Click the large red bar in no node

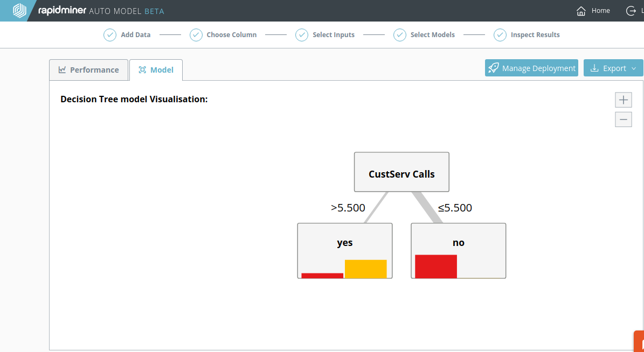pos(436,266)
